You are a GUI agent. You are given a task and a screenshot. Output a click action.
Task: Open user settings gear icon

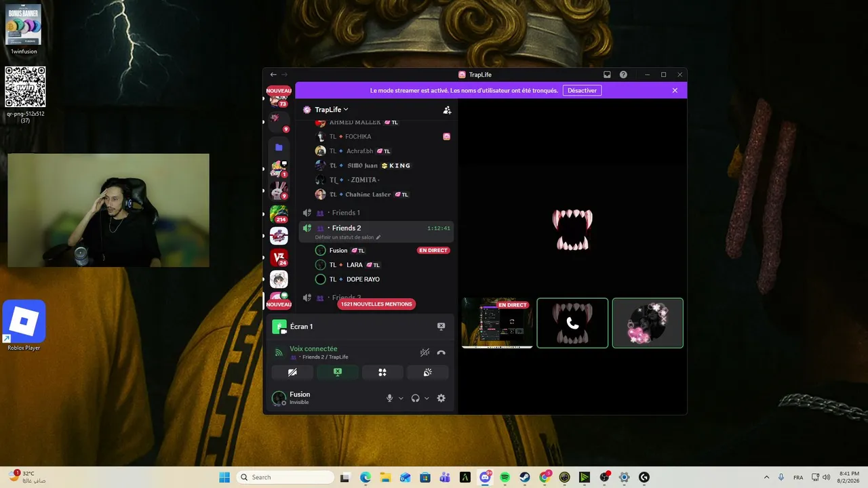[x=441, y=399]
